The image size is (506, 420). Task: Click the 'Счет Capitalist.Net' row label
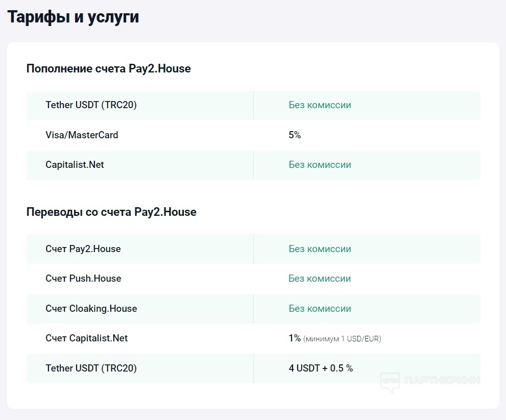86,338
